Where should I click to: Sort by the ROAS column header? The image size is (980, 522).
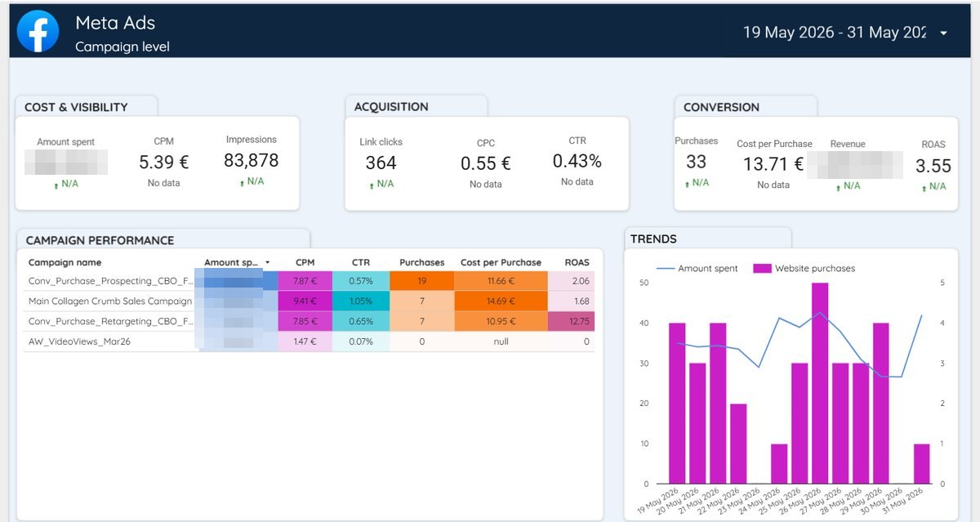[x=577, y=262]
